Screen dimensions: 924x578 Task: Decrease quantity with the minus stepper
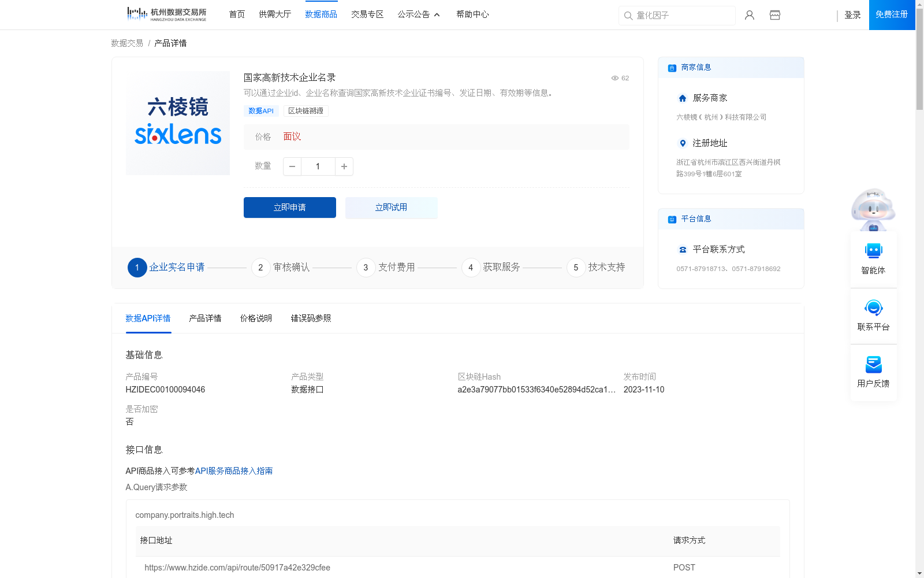click(292, 166)
